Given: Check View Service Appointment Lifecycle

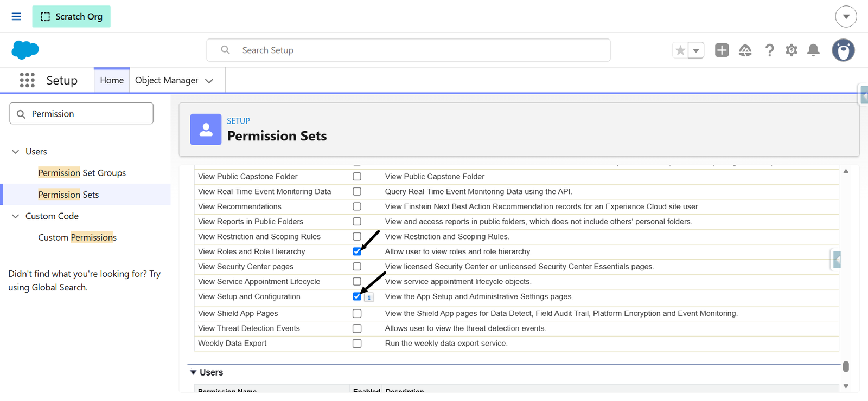Looking at the screenshot, I should 357,281.
